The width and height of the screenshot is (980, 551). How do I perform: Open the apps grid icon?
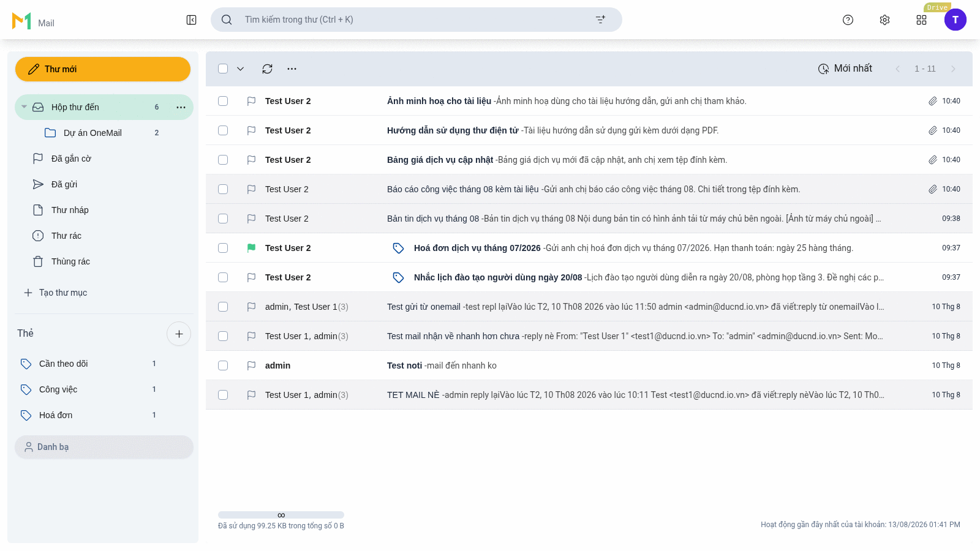[921, 20]
